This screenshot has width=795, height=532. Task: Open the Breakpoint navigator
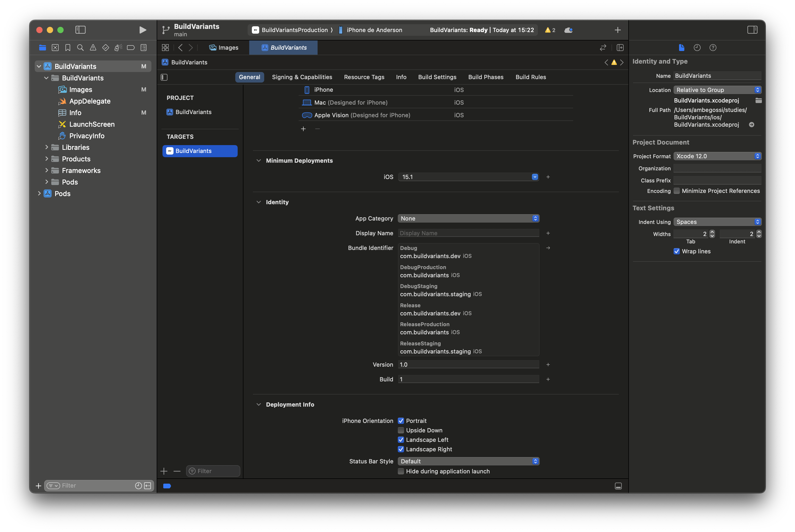[131, 48]
